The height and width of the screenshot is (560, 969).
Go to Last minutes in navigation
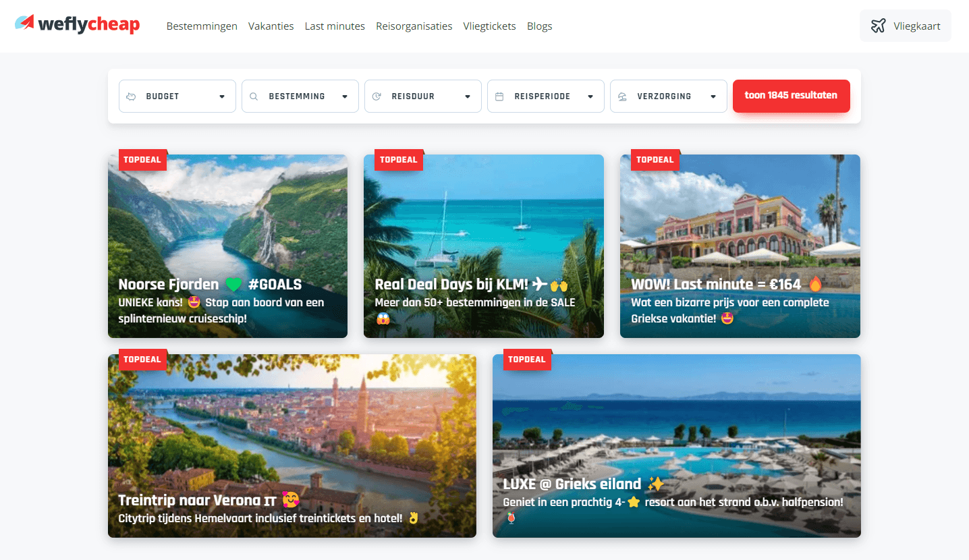click(x=335, y=26)
